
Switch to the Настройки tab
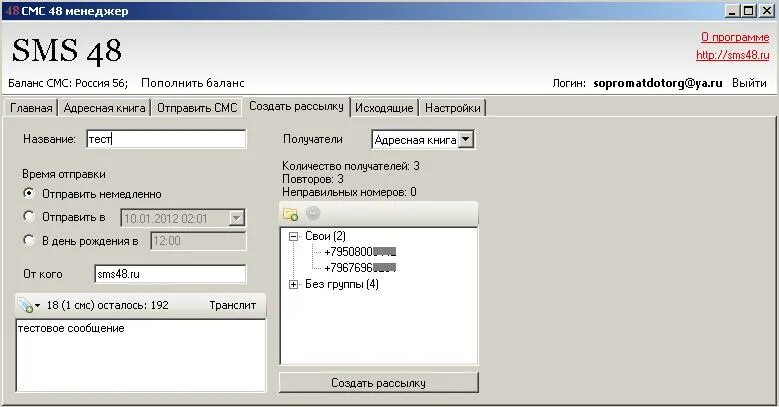coord(453,108)
